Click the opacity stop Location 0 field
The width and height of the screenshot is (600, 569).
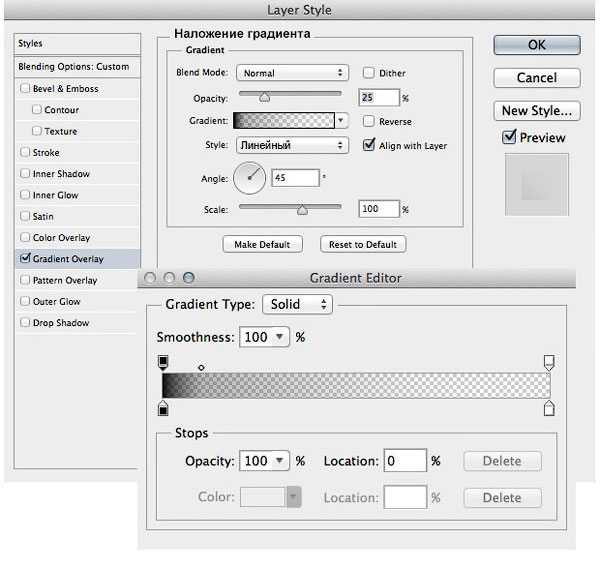click(405, 460)
